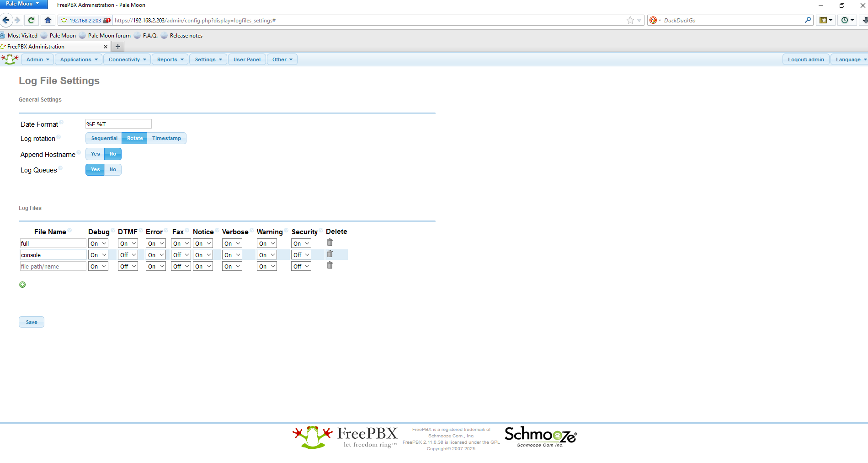Save the log file settings
This screenshot has width=868, height=463.
[32, 322]
